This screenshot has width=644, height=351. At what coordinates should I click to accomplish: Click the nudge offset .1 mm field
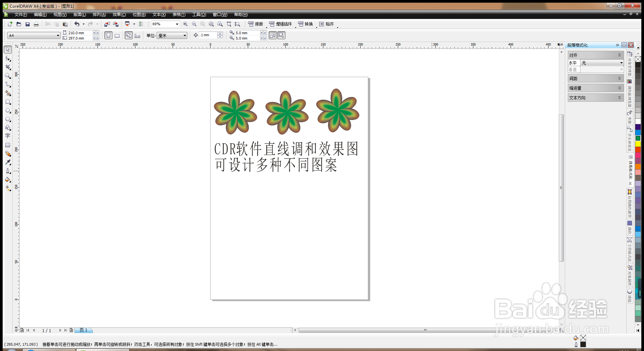[x=208, y=35]
